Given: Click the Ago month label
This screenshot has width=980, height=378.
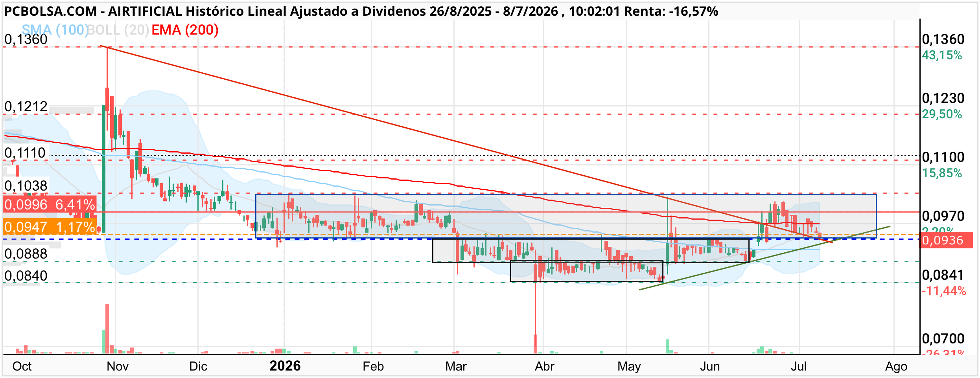Looking at the screenshot, I should point(896,366).
